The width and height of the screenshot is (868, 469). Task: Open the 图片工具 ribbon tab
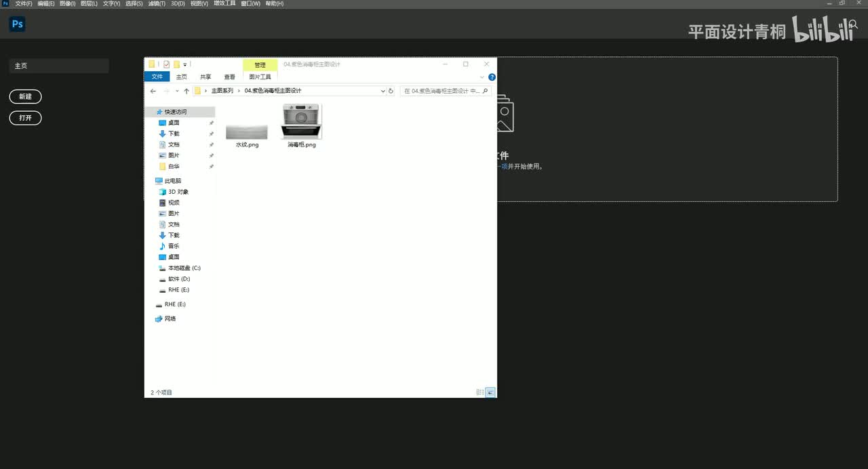260,77
